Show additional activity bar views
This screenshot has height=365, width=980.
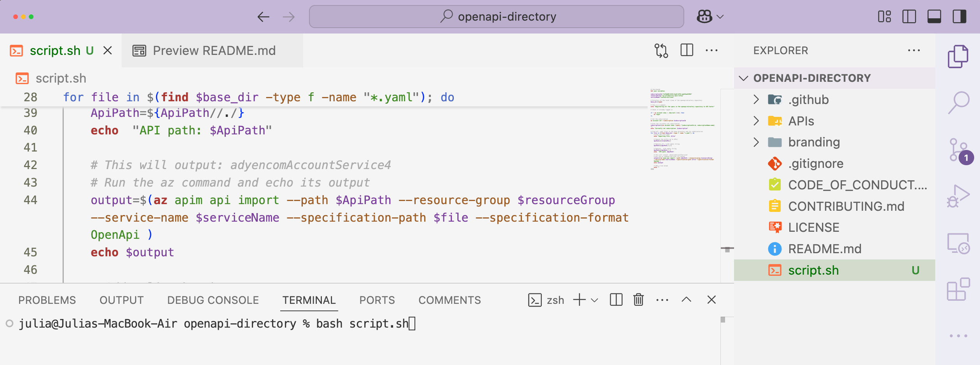tap(958, 335)
